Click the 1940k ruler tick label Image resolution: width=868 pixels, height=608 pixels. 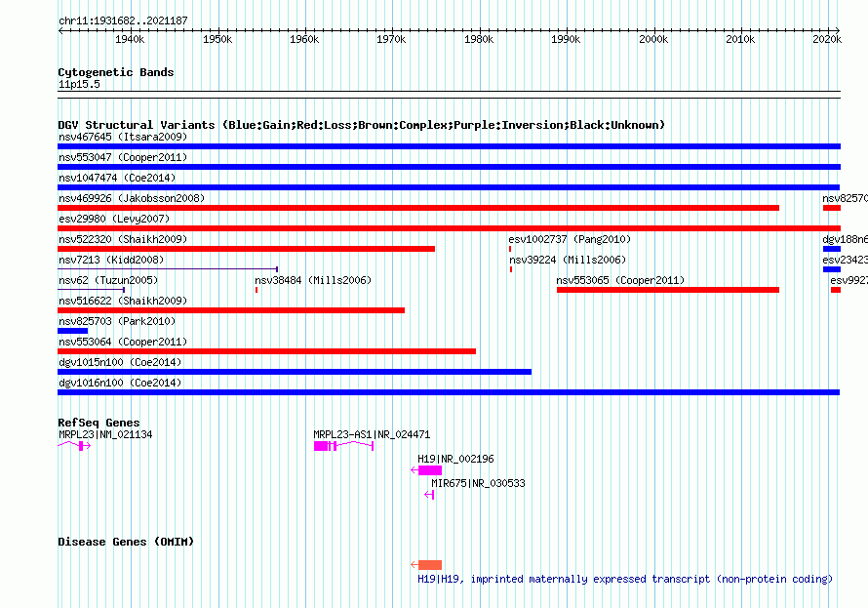tap(130, 39)
